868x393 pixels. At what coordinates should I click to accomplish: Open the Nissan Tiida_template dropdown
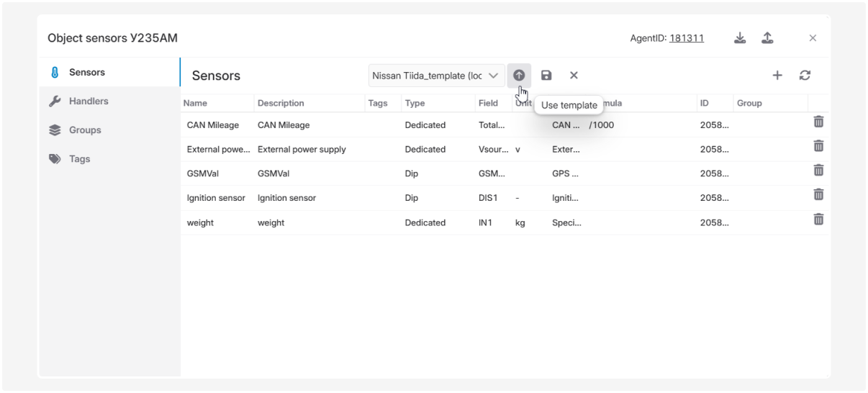(436, 76)
